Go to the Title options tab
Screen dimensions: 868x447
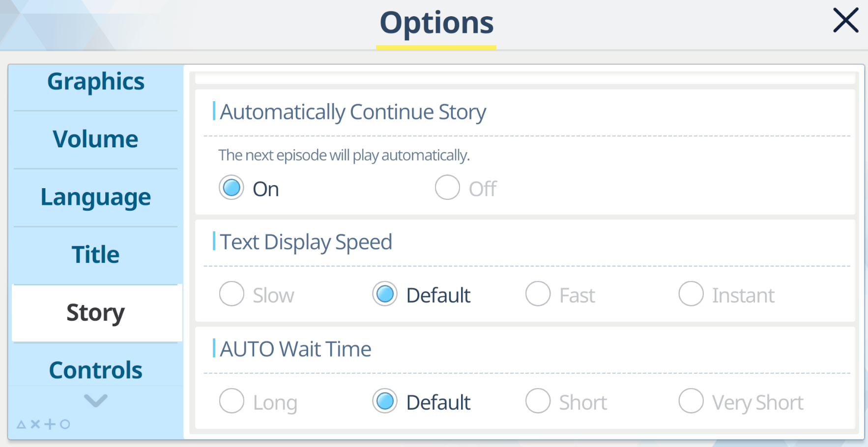tap(96, 255)
